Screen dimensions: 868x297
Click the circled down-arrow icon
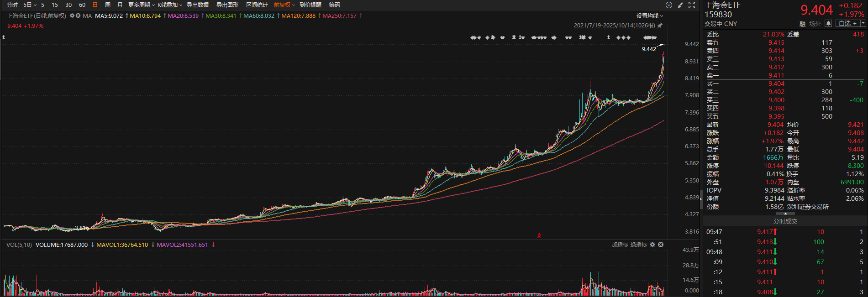(669, 5)
